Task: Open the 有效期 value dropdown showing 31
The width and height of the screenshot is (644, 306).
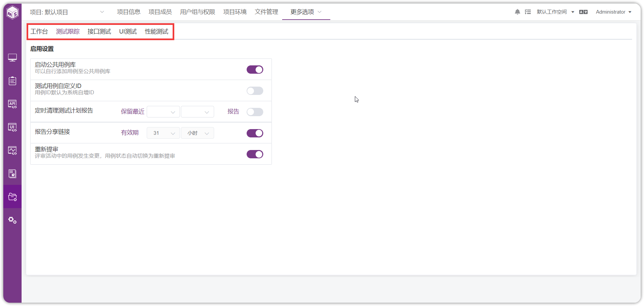Action: coord(163,133)
